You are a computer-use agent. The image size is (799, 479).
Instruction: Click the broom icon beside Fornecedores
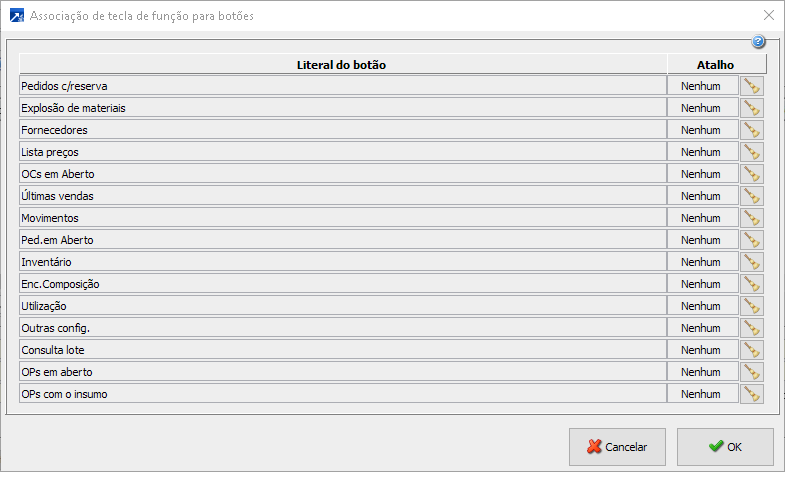tap(752, 130)
